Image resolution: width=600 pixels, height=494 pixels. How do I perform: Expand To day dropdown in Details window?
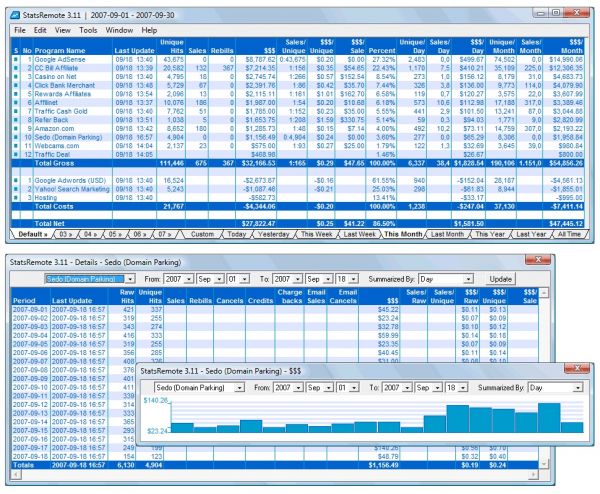click(354, 279)
